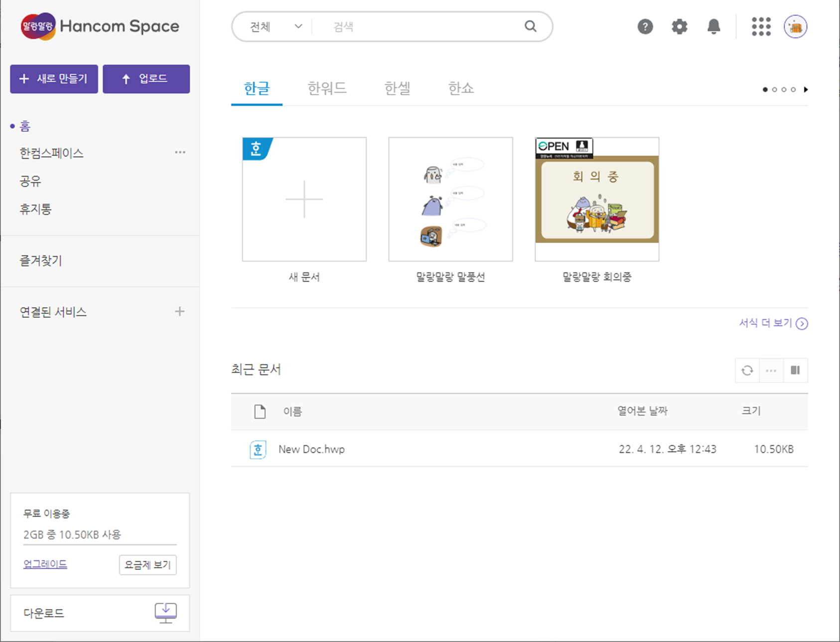This screenshot has width=840, height=642.
Task: Add a connected service with plus icon
Action: click(x=180, y=312)
